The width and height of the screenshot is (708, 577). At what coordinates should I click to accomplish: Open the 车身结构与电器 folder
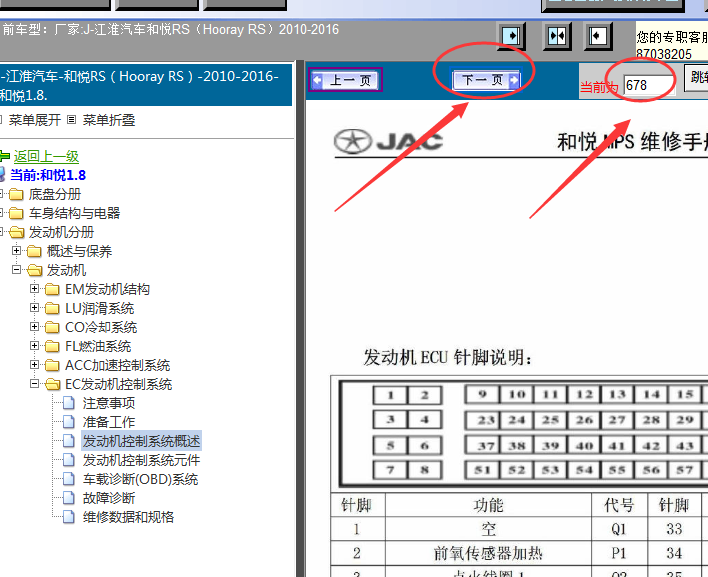[75, 213]
